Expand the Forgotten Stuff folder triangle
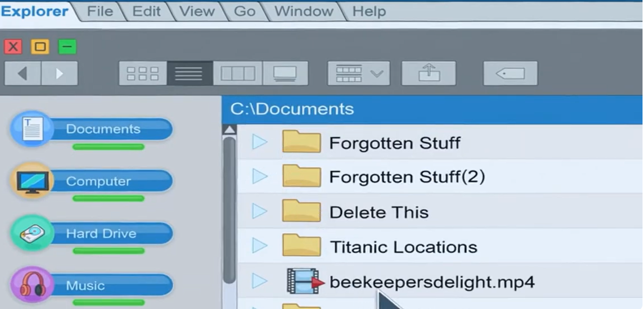This screenshot has width=644, height=309. click(259, 142)
